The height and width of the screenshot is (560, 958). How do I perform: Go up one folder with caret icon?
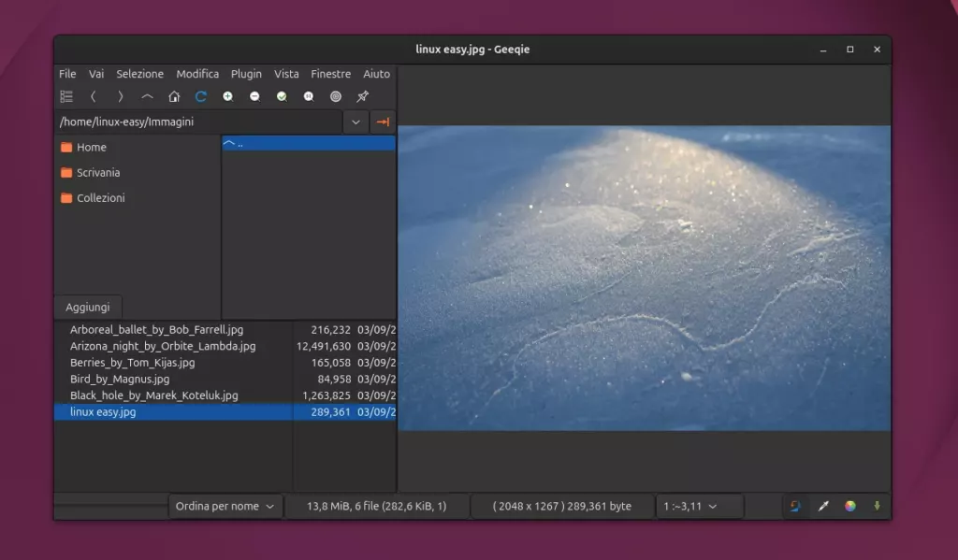click(147, 96)
